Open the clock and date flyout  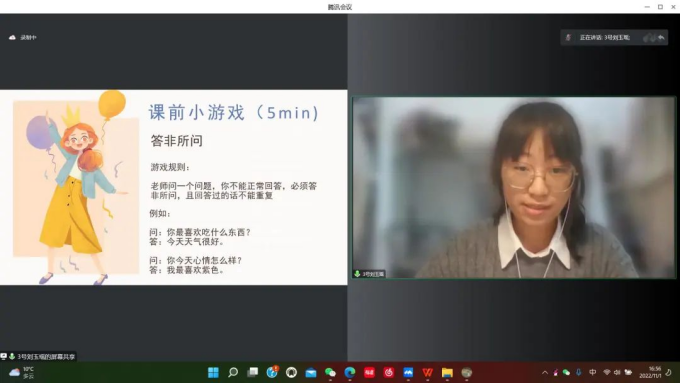click(650, 373)
